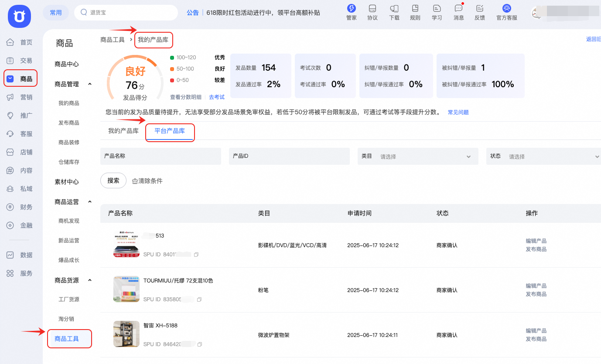Viewport: 601px width, 364px height.
Task: Contact 官方客服 via its icon
Action: coord(506,8)
